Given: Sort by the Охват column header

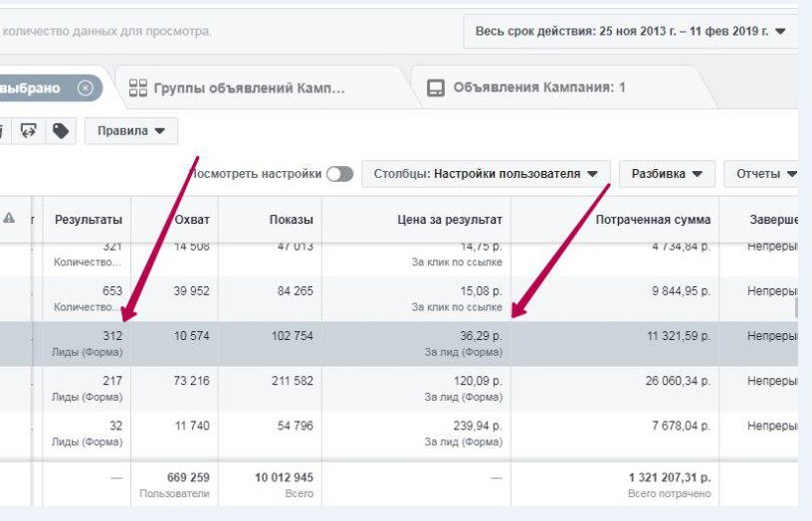Looking at the screenshot, I should click(192, 220).
